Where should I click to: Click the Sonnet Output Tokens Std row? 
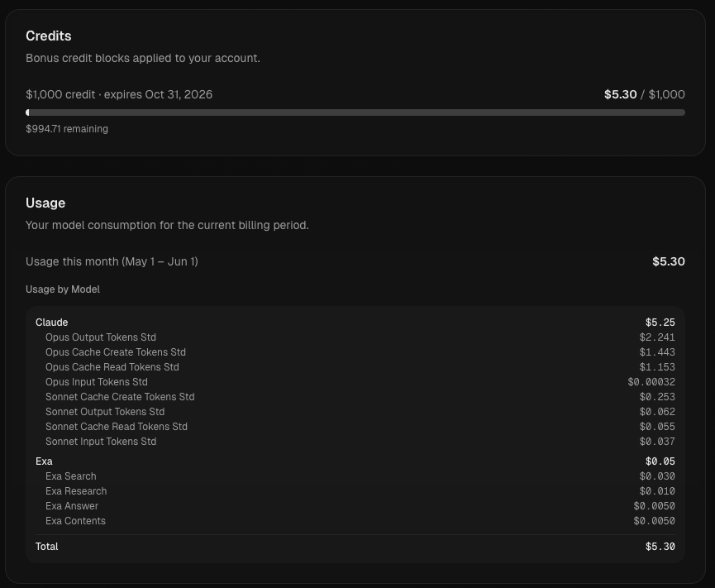click(x=360, y=412)
